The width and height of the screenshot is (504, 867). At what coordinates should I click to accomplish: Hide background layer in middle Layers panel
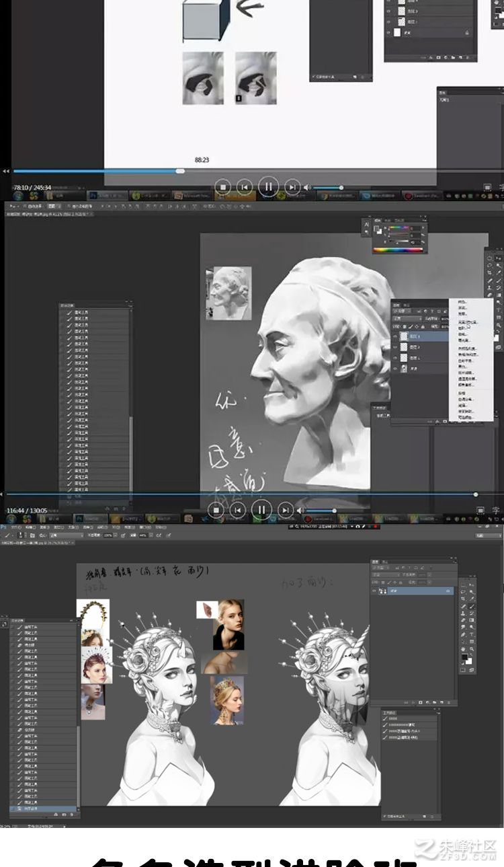click(x=395, y=369)
